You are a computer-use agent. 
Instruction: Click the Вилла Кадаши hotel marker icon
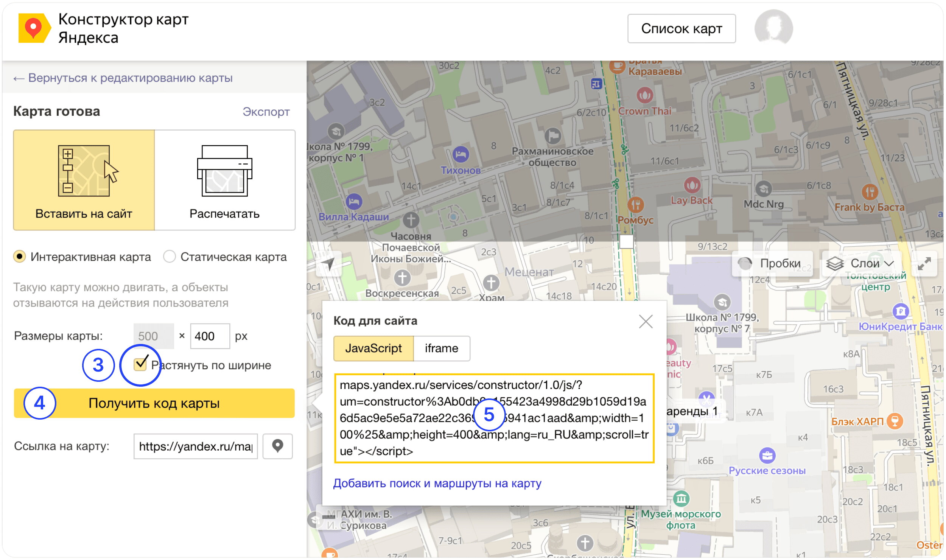pos(354,201)
